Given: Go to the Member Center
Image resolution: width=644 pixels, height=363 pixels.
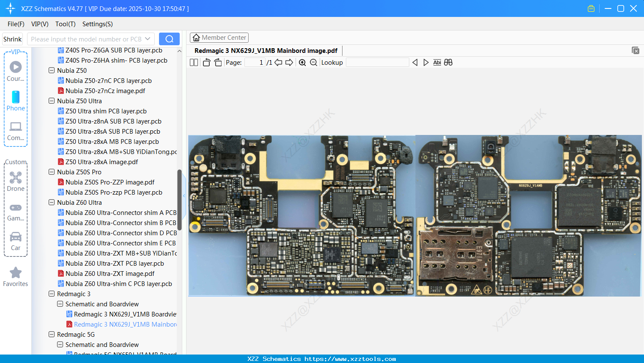Looking at the screenshot, I should click(219, 37).
